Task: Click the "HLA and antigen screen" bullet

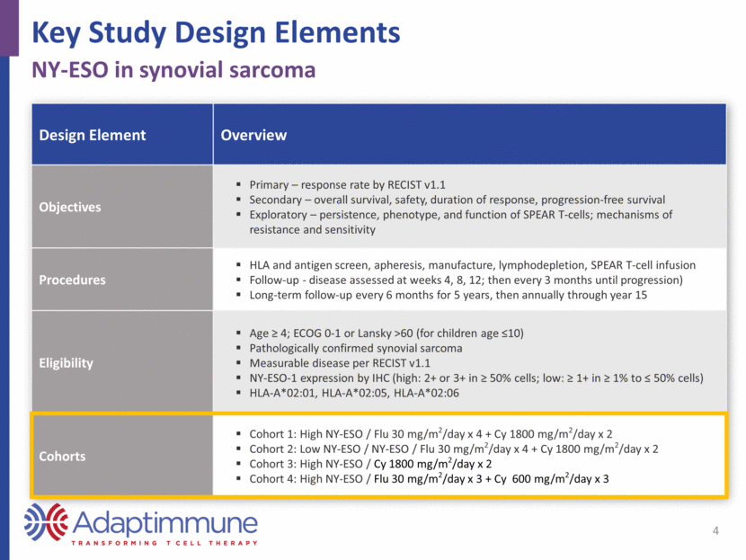Action: pos(473,265)
